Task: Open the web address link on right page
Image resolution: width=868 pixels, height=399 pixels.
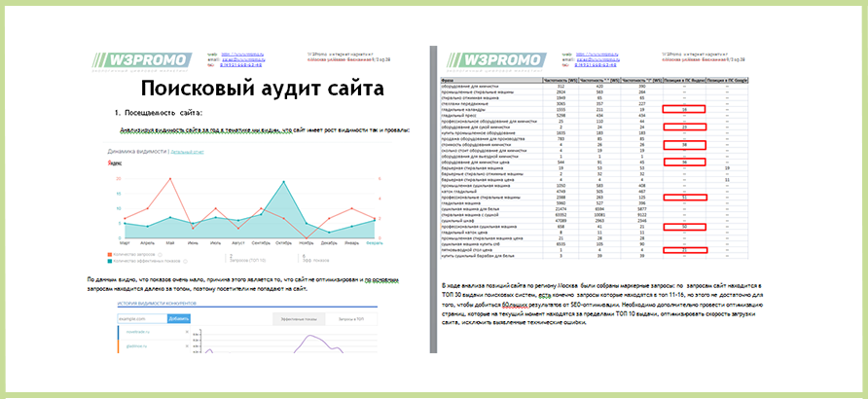Action: click(x=597, y=54)
